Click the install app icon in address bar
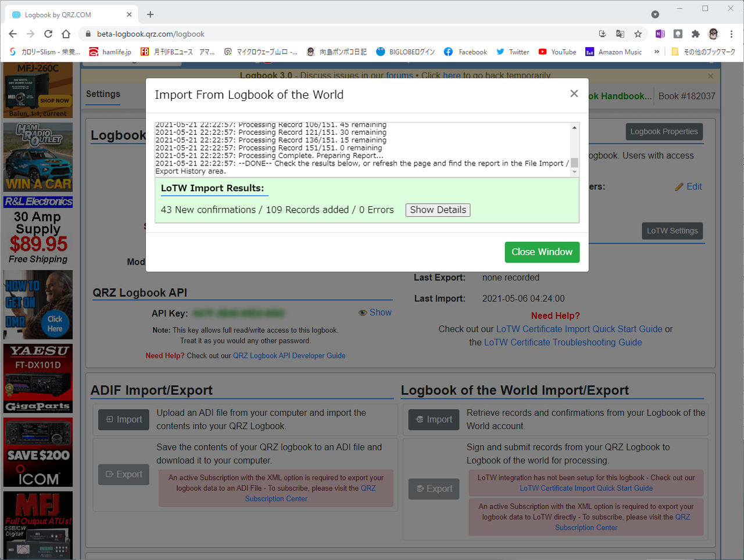Screen dimensions: 744x560 [602, 34]
